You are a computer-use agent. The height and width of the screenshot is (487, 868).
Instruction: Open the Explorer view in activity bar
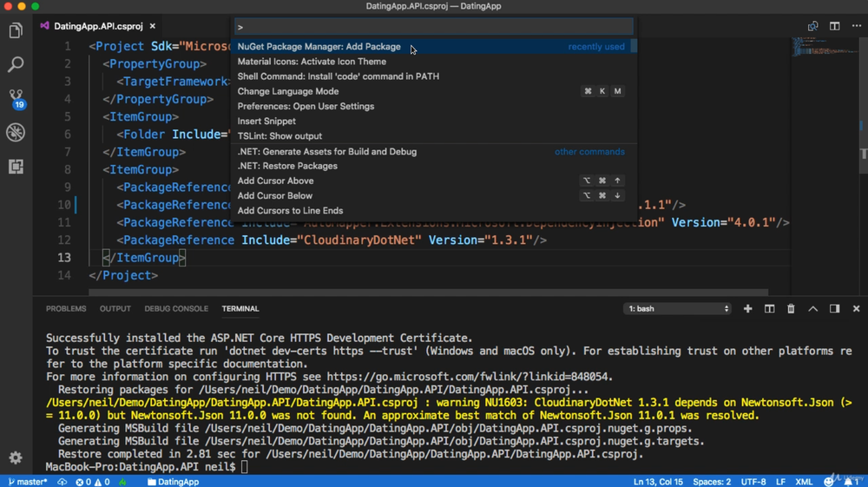point(16,31)
